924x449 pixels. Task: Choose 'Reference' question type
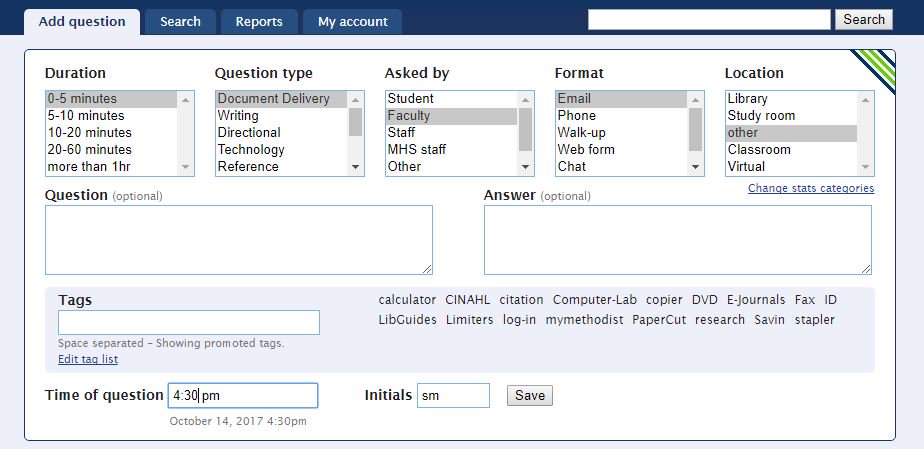281,167
